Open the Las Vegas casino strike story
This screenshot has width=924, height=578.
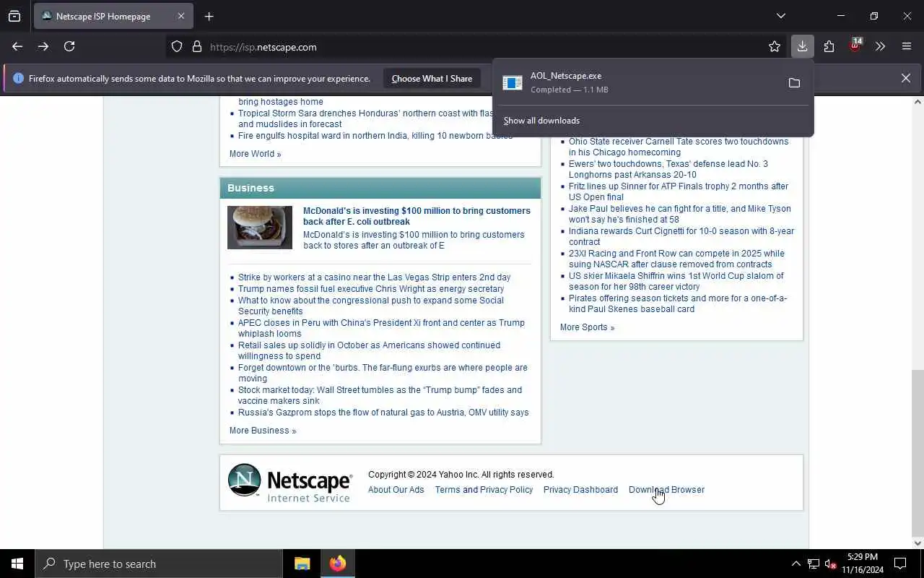[x=374, y=277]
